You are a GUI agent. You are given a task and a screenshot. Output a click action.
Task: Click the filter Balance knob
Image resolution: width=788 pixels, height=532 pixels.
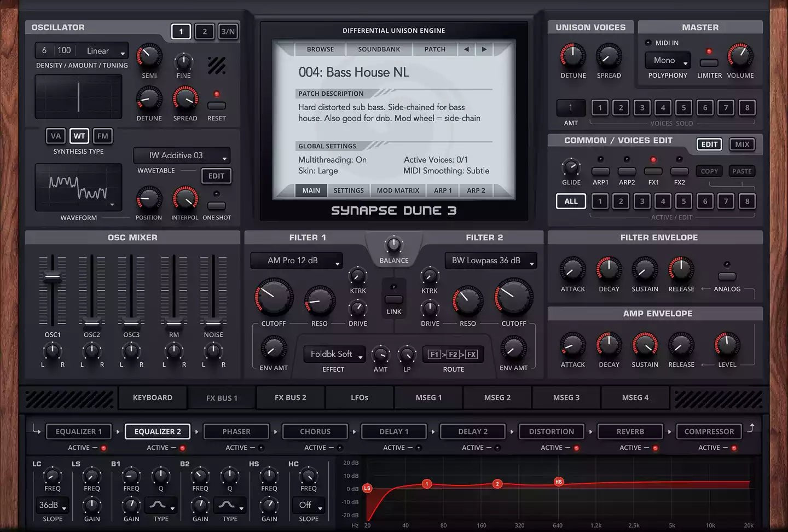[x=393, y=245]
